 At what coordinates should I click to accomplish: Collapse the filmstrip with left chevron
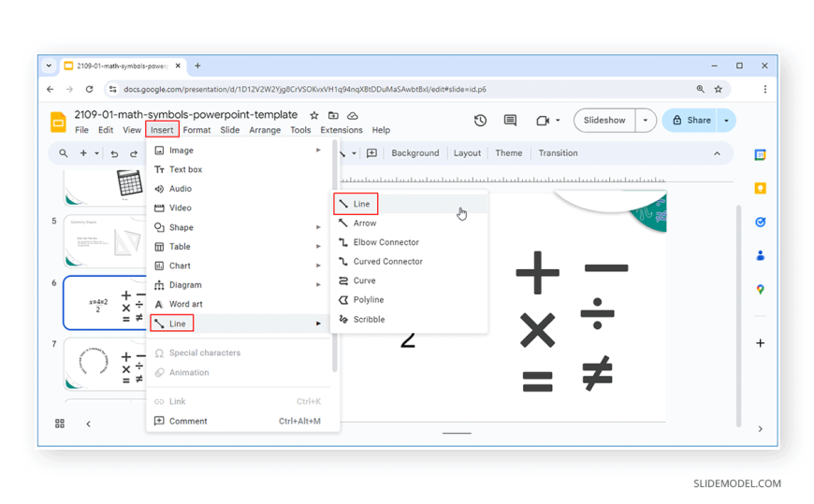pos(88,425)
